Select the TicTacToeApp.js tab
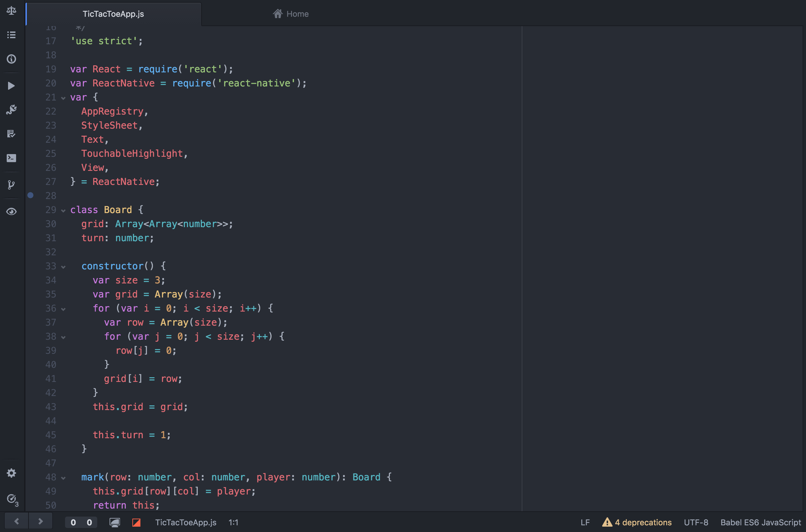This screenshot has height=532, width=806. pos(113,14)
